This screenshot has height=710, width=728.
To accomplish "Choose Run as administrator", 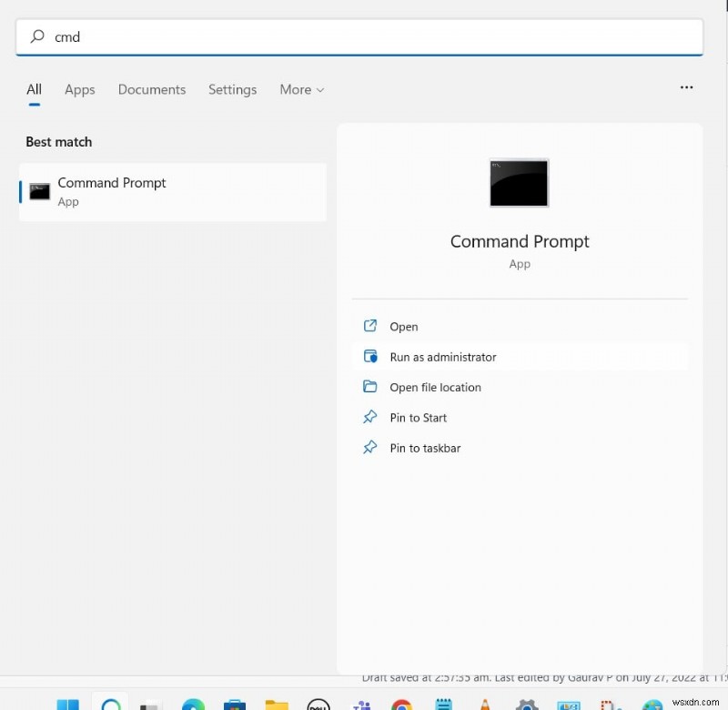I will click(x=444, y=357).
